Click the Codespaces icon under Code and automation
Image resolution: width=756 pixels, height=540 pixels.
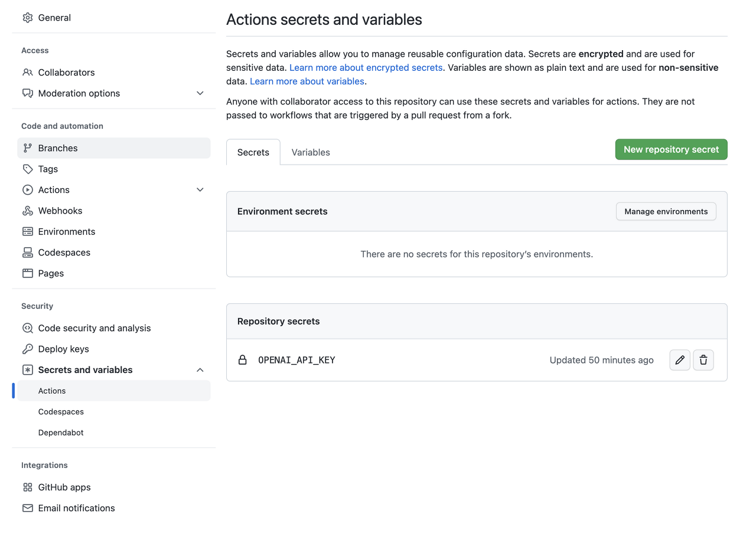(28, 253)
